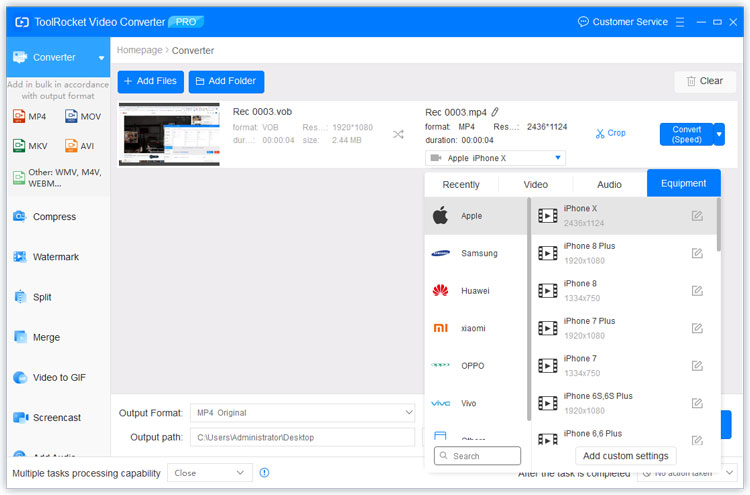The width and height of the screenshot is (750, 495).
Task: Click the pencil icon to rename Rec 0003.mp4
Action: 495,112
